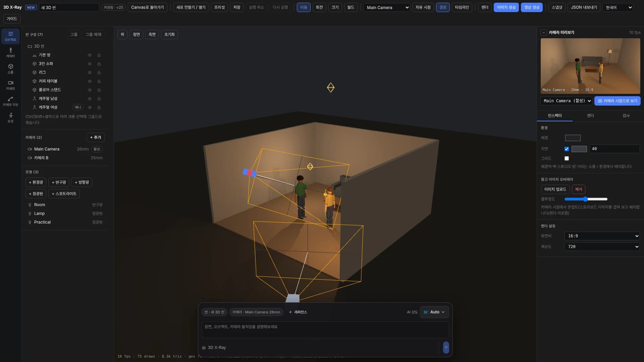This screenshot has width=644, height=362.
Task: Open the 모션 sidebar panel
Action: pyautogui.click(x=10, y=118)
